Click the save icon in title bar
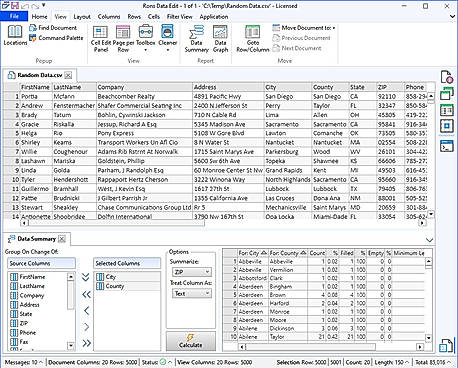Image resolution: width=458 pixels, height=368 pixels. tap(14, 5)
